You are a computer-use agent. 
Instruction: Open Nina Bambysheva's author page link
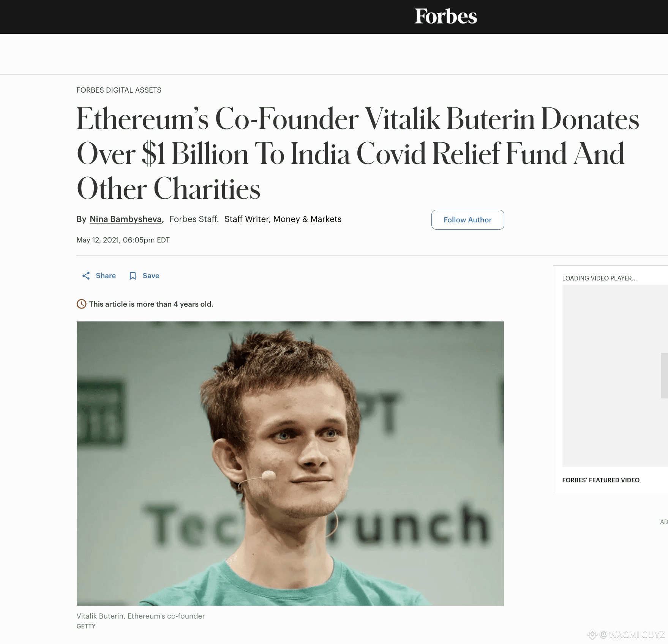[x=125, y=219]
